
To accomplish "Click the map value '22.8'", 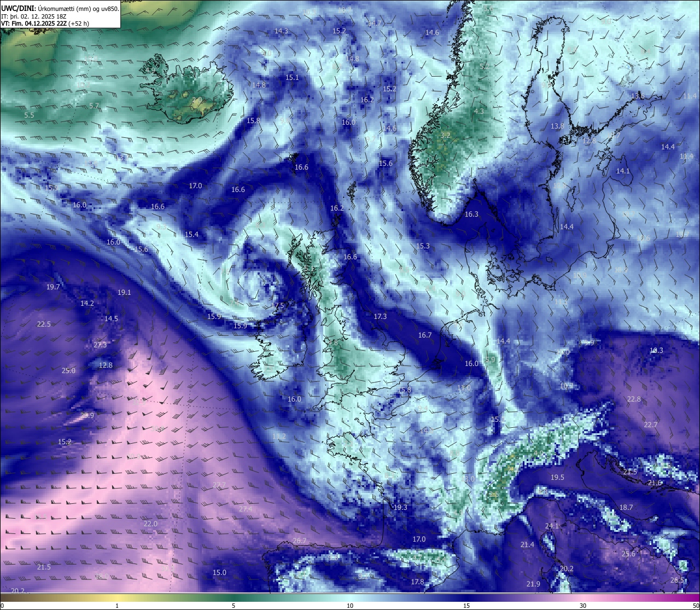I will click(634, 399).
